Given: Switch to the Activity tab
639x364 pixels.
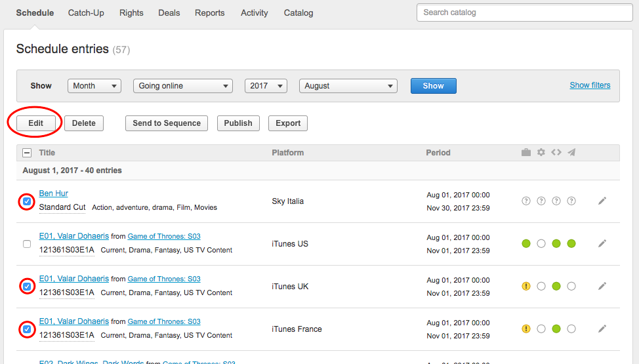Looking at the screenshot, I should (x=255, y=12).
